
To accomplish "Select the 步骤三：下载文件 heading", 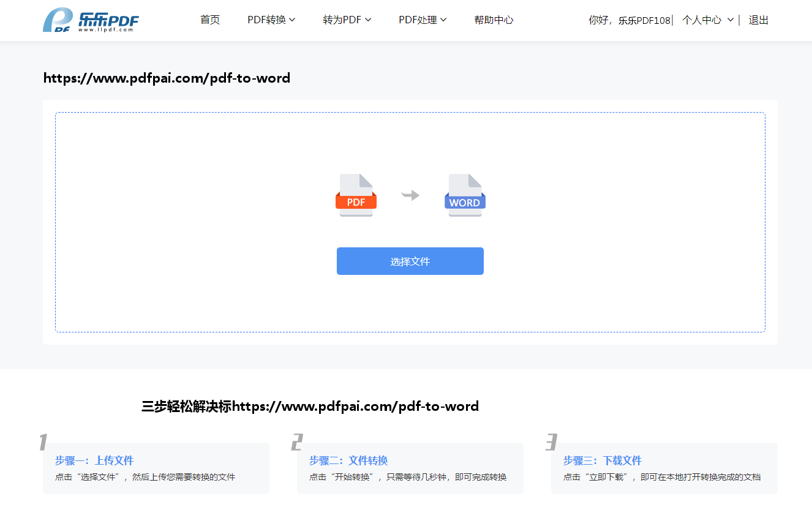I will point(603,460).
